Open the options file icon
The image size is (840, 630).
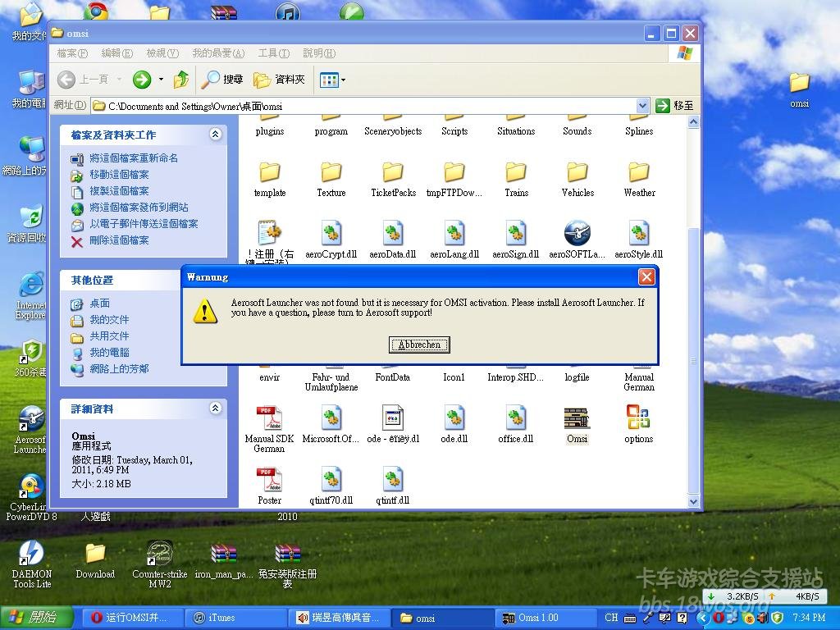[x=638, y=419]
